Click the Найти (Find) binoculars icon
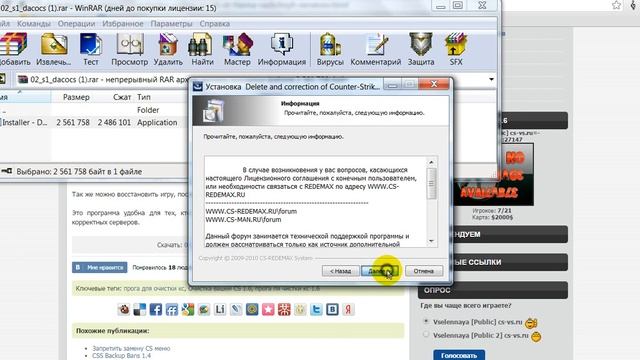 [202, 50]
